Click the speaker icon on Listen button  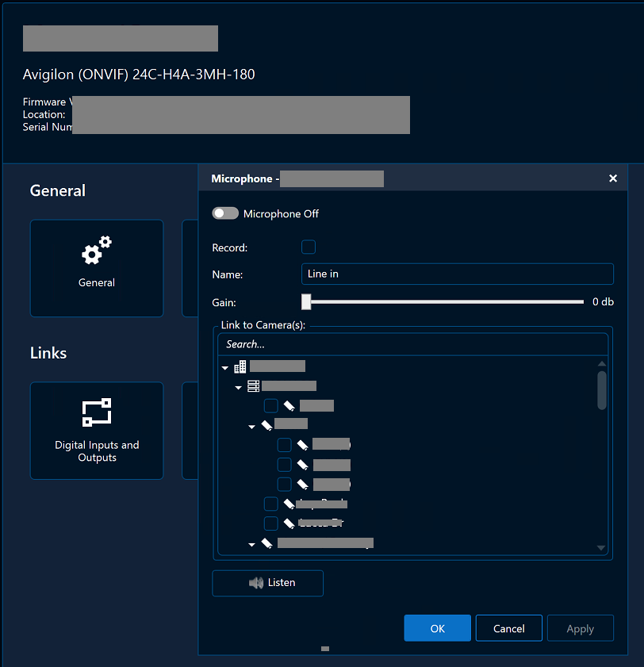tap(255, 583)
